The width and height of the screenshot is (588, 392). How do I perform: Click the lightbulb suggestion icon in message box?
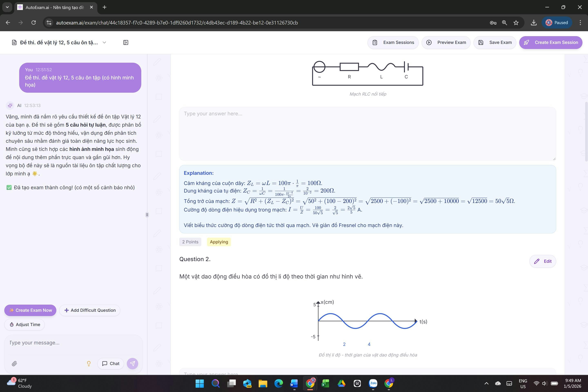click(89, 363)
